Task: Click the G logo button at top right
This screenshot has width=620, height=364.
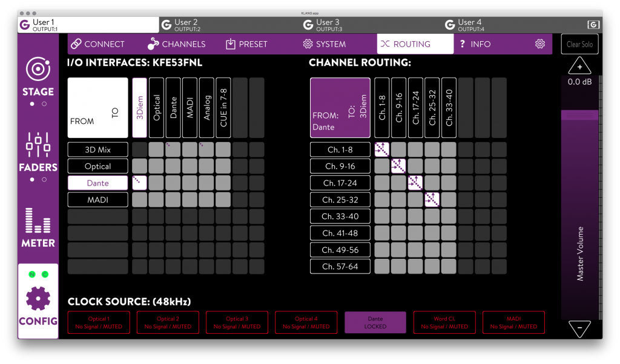Action: (x=593, y=25)
